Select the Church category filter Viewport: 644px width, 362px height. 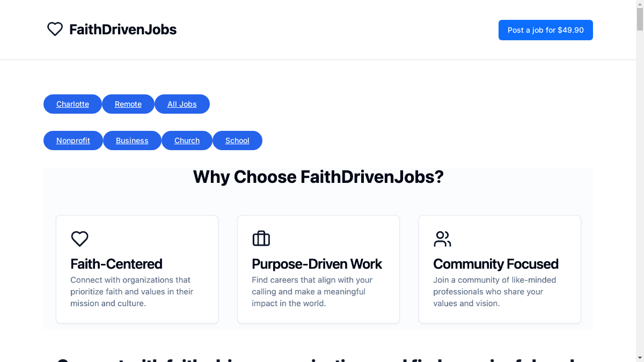coord(187,141)
